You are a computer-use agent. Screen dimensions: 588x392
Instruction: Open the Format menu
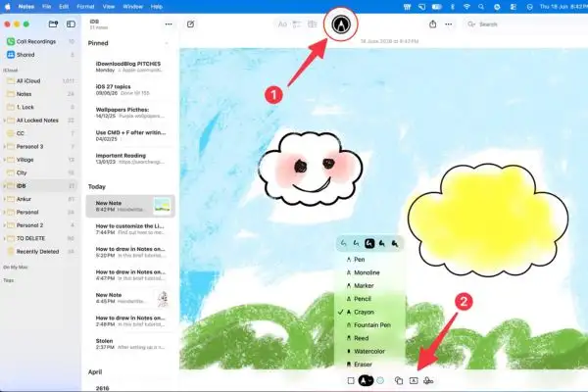85,7
